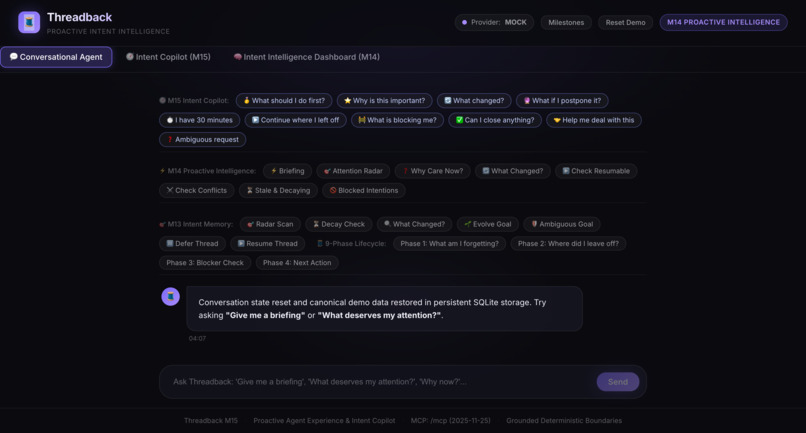Screen dimensions: 806x433
Task: Click footer 'Grounded Deterministic Boundaries'
Action: 564,421
